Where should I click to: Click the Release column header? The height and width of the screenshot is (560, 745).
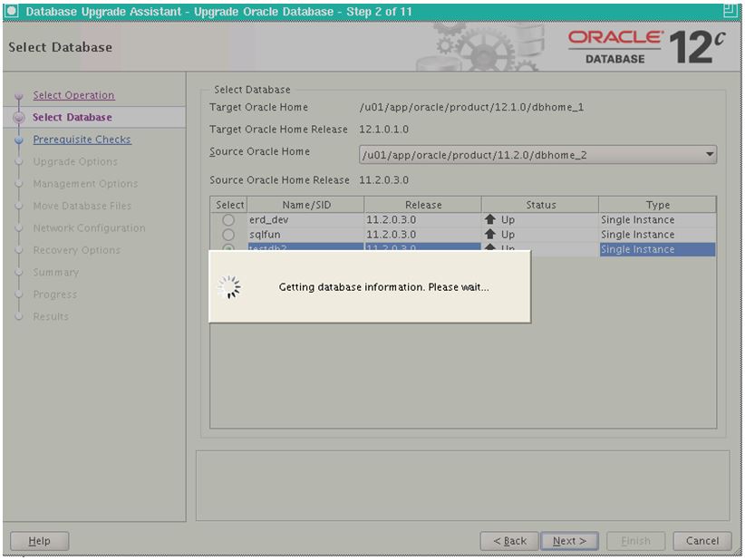[423, 205]
